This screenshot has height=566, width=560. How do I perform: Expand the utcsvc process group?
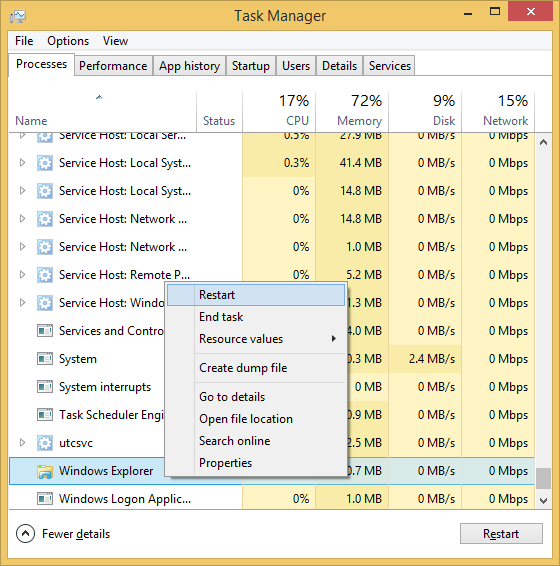tap(22, 443)
